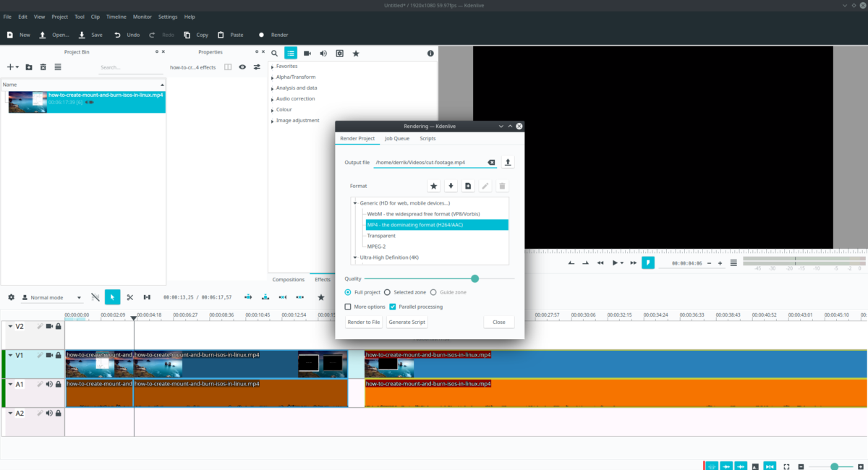868x470 pixels.
Task: Click favorite star icon in render Format row
Action: click(434, 186)
